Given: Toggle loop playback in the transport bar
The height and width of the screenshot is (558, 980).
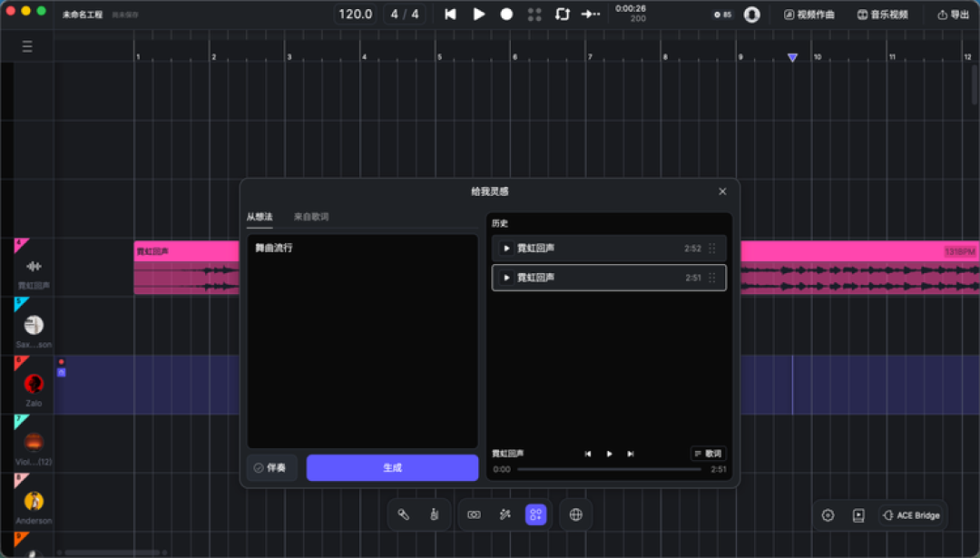Looking at the screenshot, I should 563,15.
